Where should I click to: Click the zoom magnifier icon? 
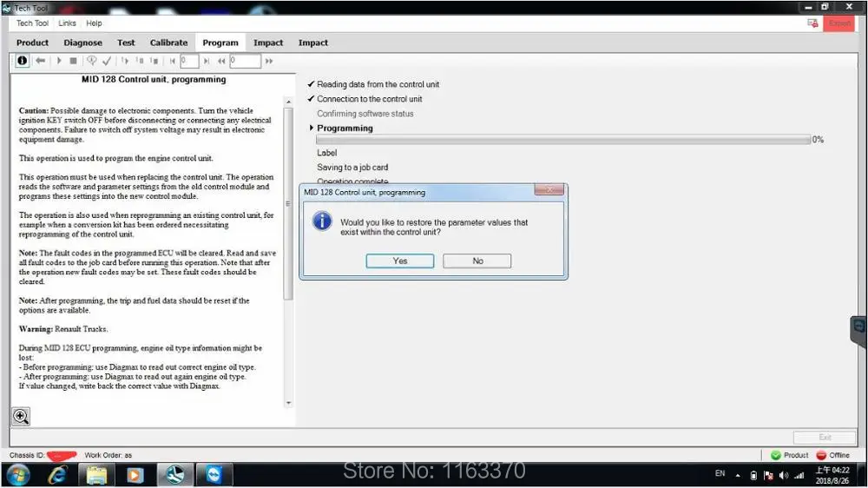pyautogui.click(x=21, y=417)
